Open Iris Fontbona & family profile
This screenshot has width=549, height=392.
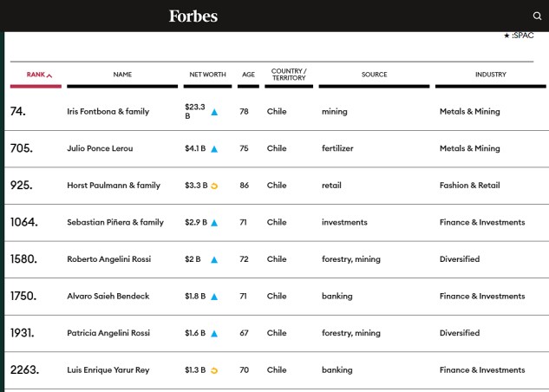(x=108, y=112)
